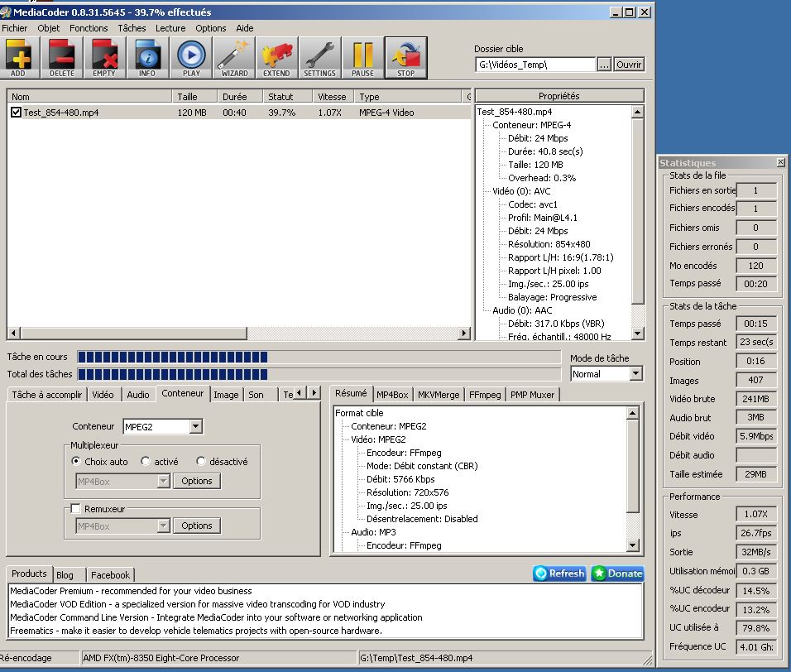Viewport: 791px width, 672px height.
Task: Launch the WIZARD tool icon
Action: click(234, 58)
